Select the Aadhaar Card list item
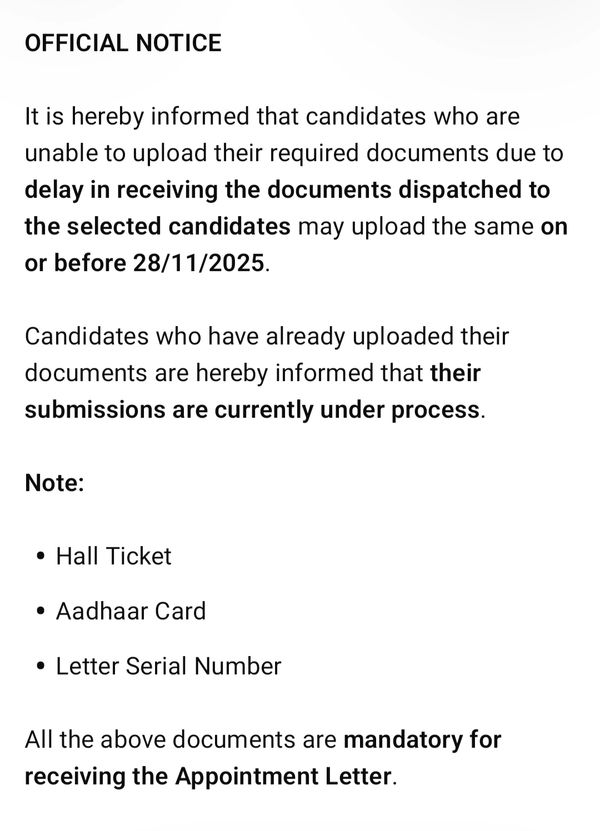Viewport: 600px width, 831px height. [x=131, y=610]
